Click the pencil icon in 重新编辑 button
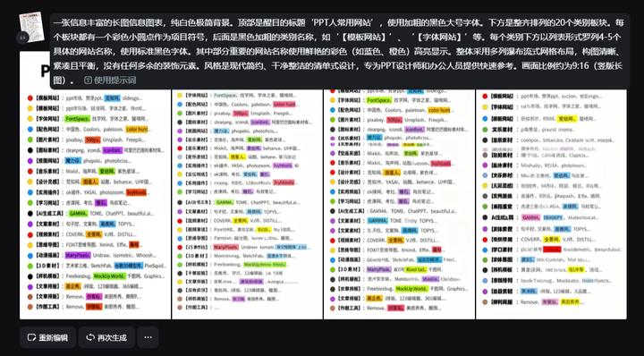644x356 pixels. pyautogui.click(x=31, y=337)
